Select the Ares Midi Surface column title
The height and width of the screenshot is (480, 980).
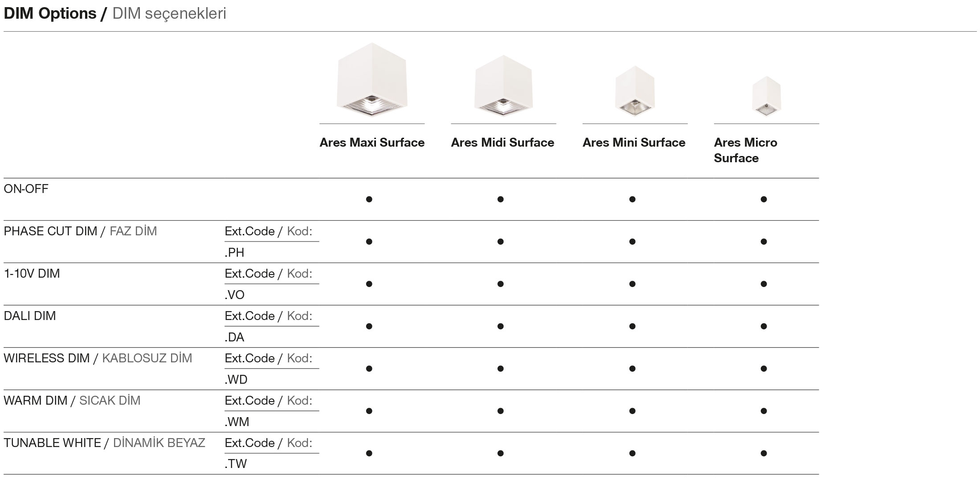tap(502, 143)
